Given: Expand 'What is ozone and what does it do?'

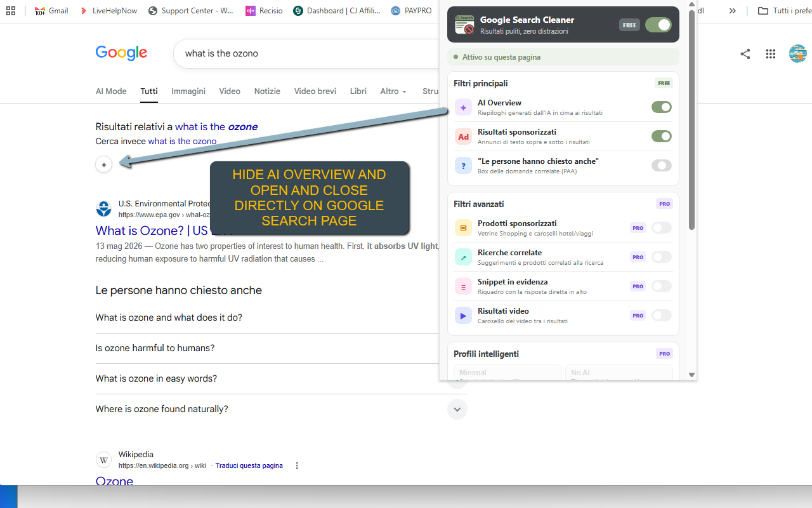Looking at the screenshot, I should click(281, 317).
